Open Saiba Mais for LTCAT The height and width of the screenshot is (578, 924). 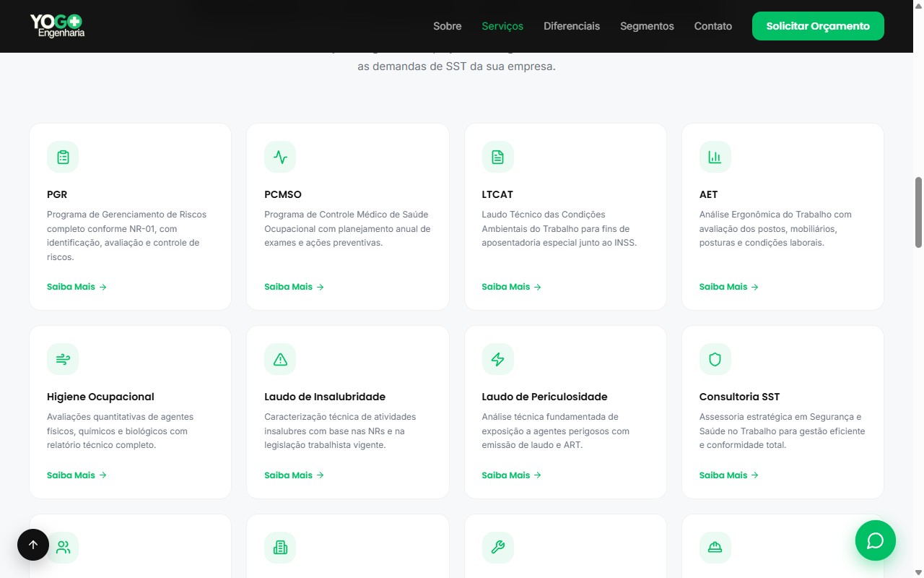[x=511, y=287]
